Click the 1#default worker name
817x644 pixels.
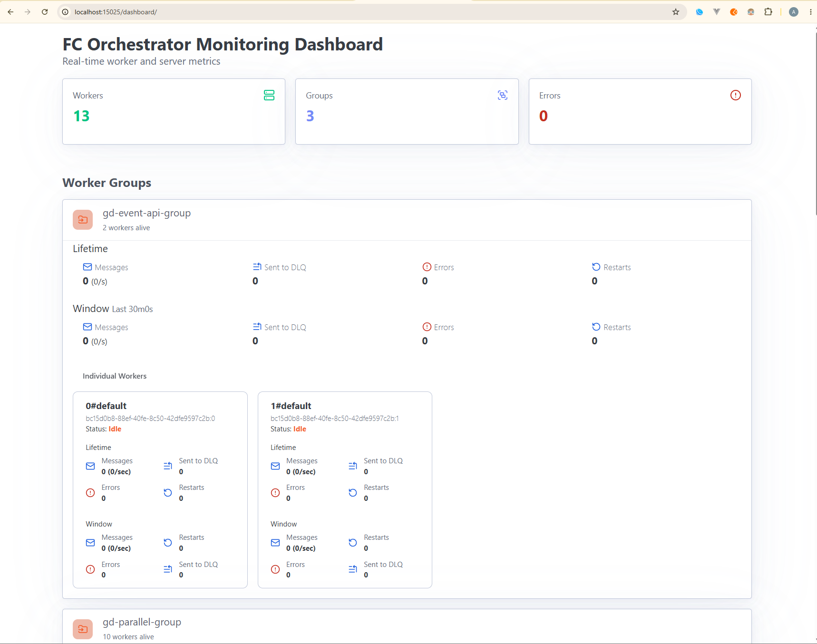(291, 406)
